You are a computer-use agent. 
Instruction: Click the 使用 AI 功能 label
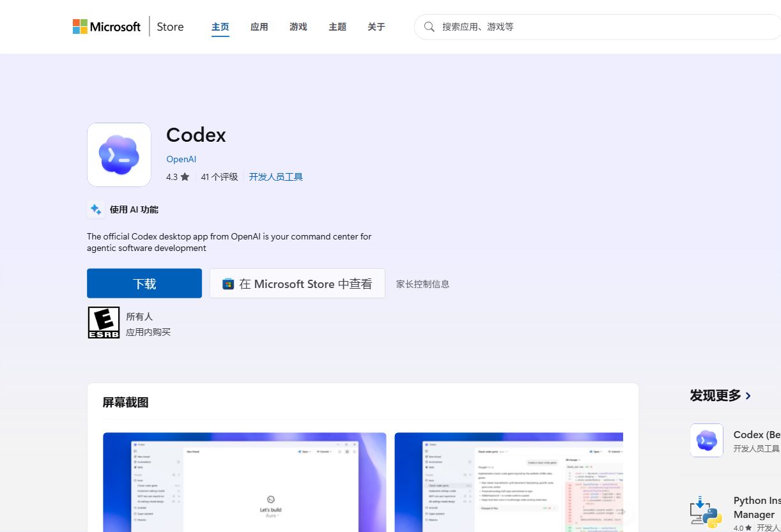pyautogui.click(x=134, y=209)
